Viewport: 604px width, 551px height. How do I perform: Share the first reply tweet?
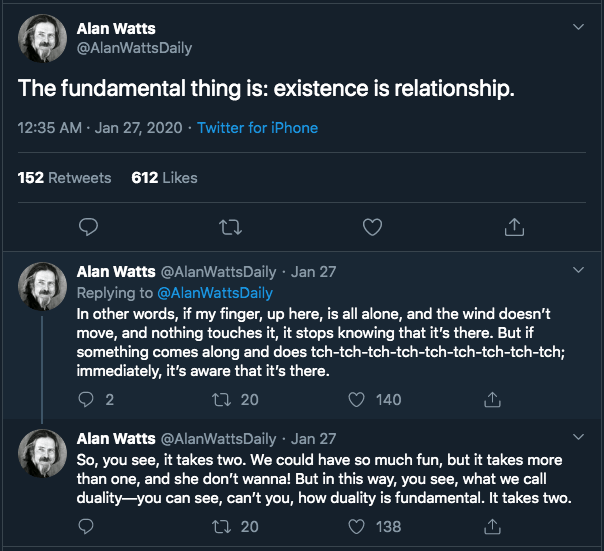(x=492, y=399)
